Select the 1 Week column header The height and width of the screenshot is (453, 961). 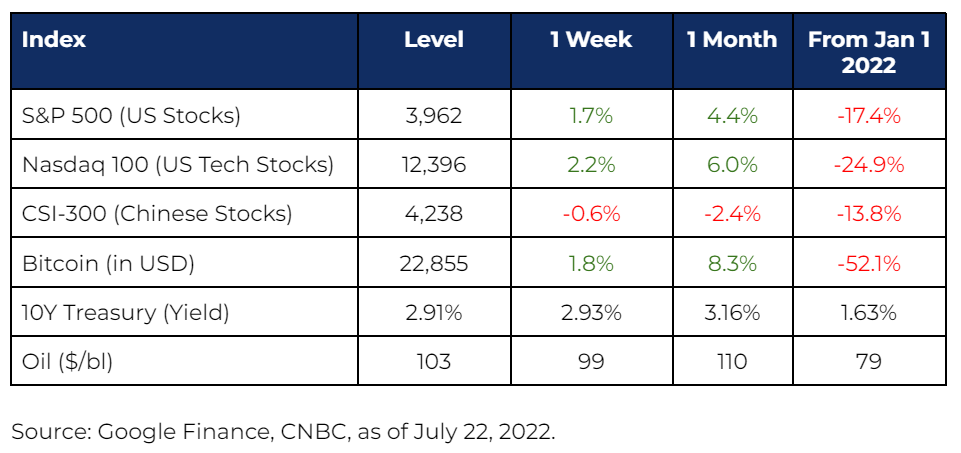[591, 40]
